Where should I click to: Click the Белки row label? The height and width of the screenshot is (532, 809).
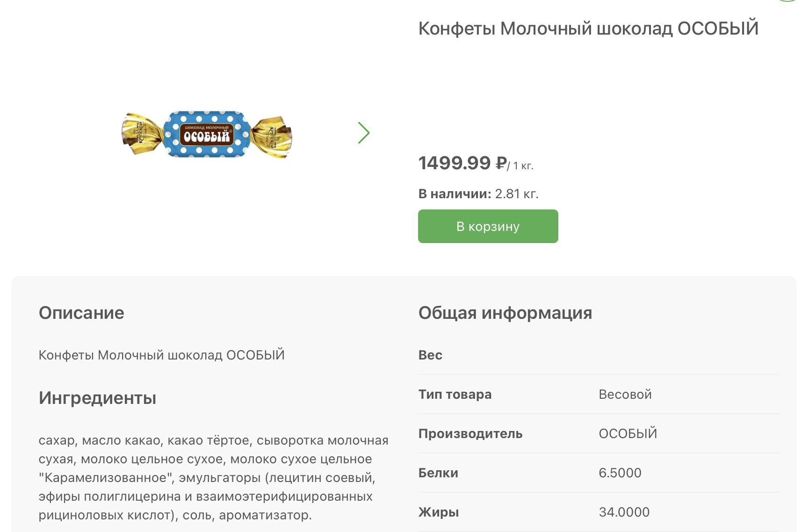[x=438, y=473]
